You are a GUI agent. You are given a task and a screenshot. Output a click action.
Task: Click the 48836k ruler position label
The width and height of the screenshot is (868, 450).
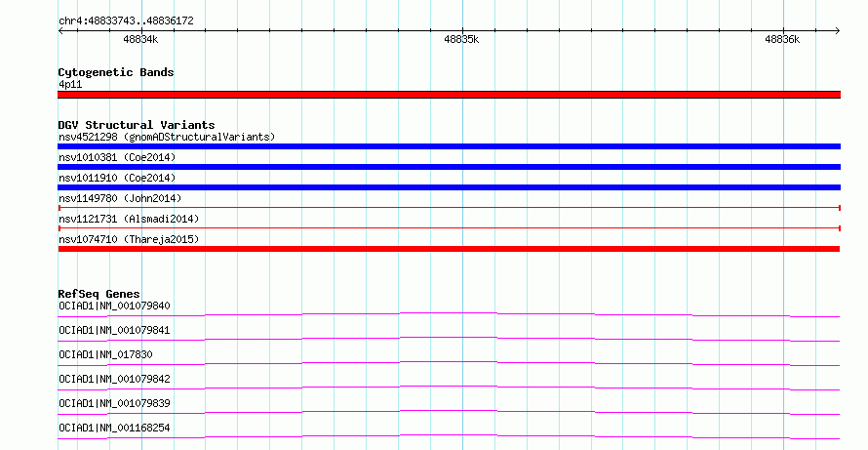point(782,39)
